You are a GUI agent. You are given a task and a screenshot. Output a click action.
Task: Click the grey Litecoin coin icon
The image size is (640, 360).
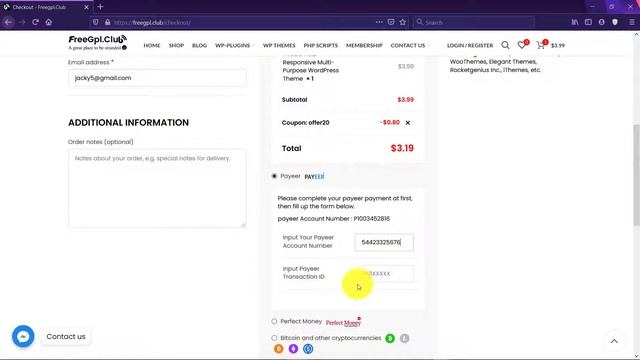point(404,338)
